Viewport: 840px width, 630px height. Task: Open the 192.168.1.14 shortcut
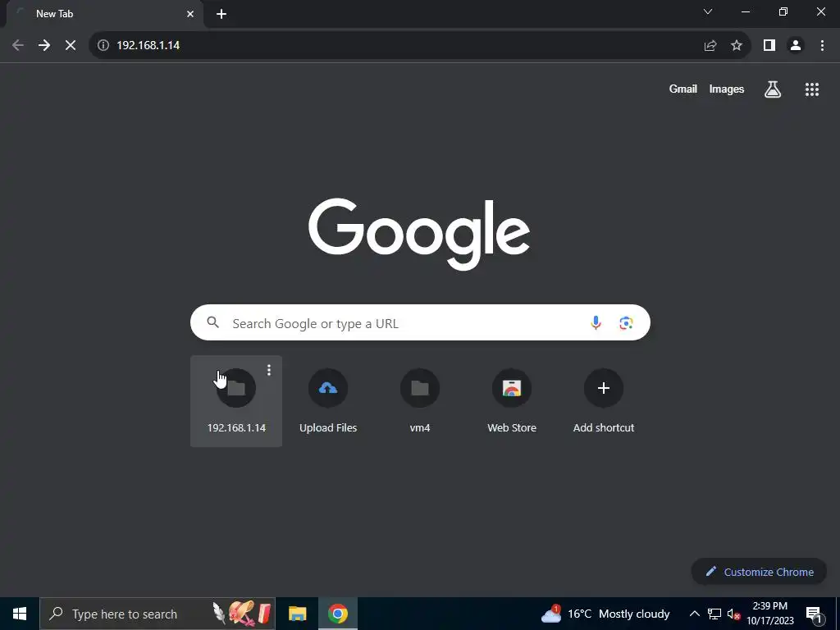(236, 400)
